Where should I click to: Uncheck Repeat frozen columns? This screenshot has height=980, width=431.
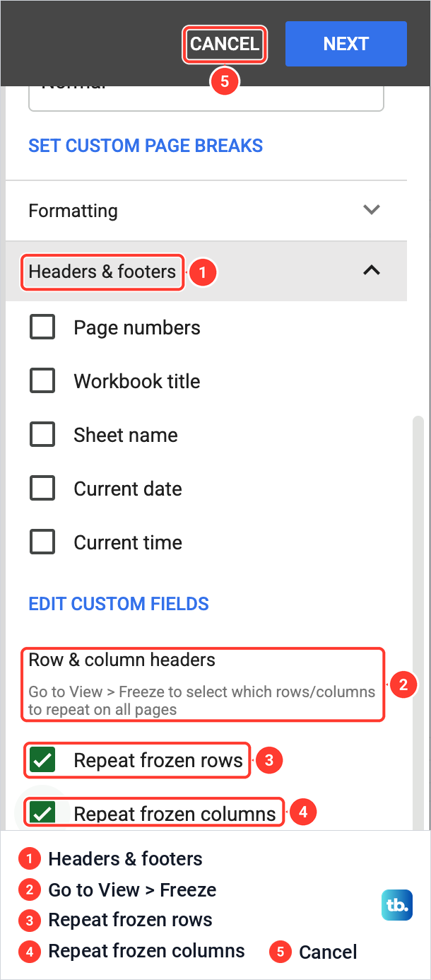point(43,813)
